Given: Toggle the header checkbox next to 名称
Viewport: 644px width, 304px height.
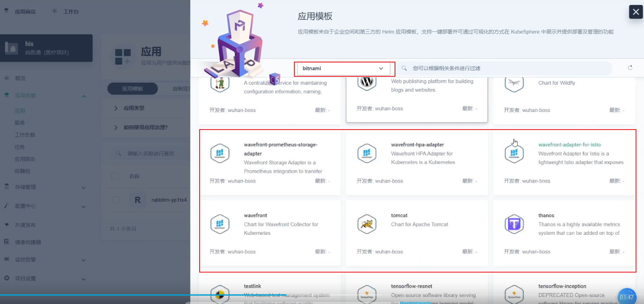Looking at the screenshot, I should 115,177.
